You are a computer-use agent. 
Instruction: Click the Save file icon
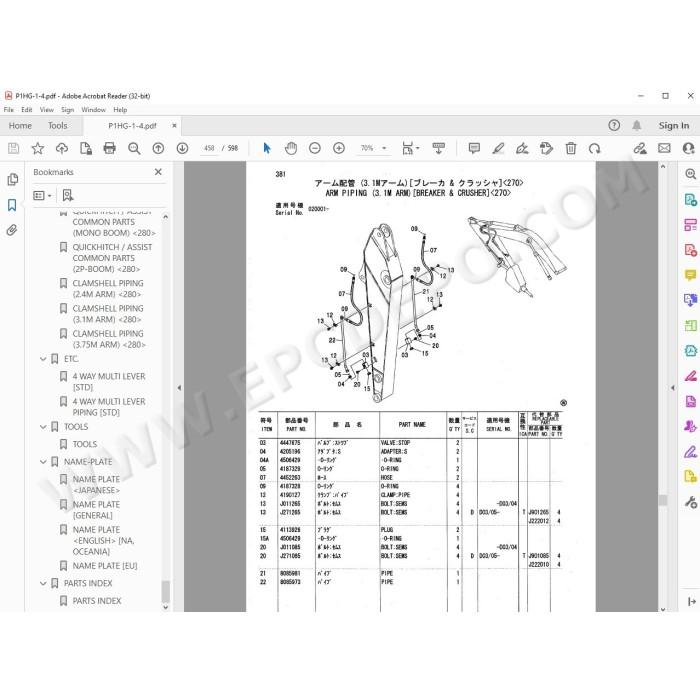click(x=13, y=148)
